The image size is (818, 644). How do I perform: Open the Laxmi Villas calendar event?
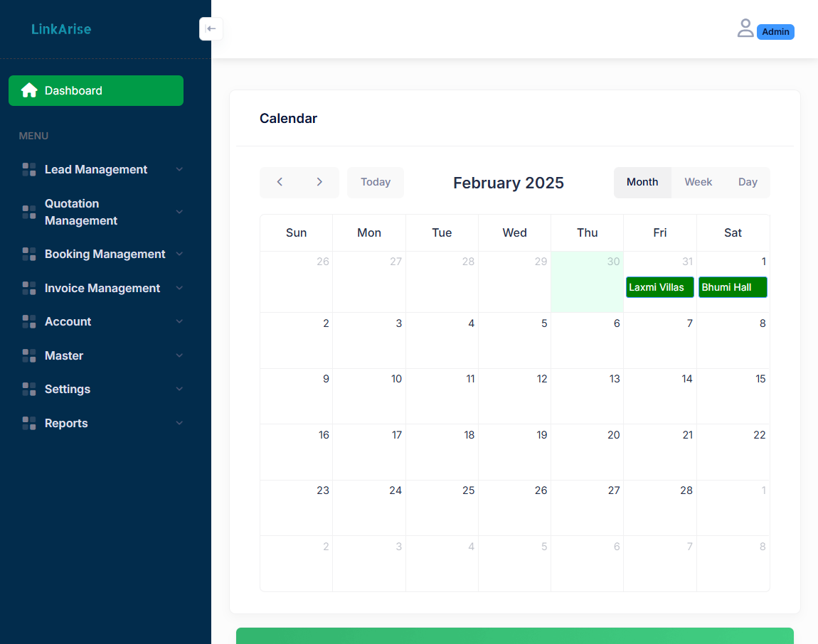click(659, 287)
